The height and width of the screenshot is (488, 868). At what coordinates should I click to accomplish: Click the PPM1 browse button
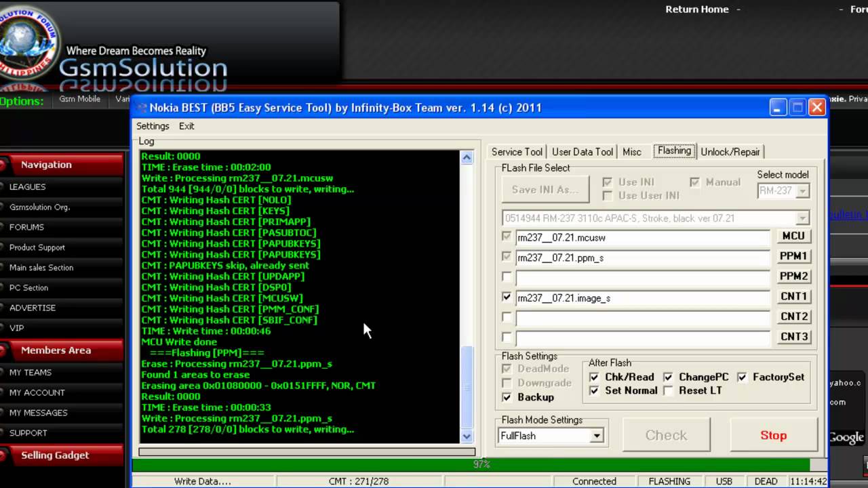(793, 256)
